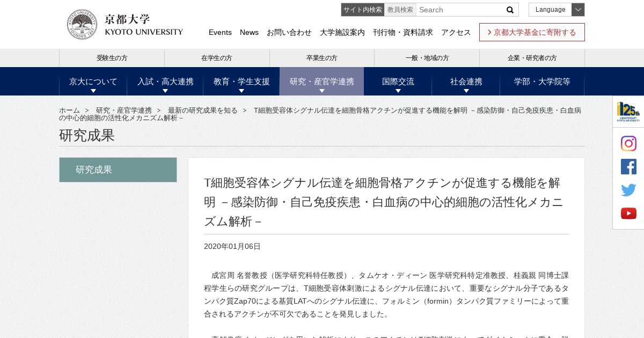The width and height of the screenshot is (644, 338).
Task: Focus the Search input field
Action: point(459,10)
